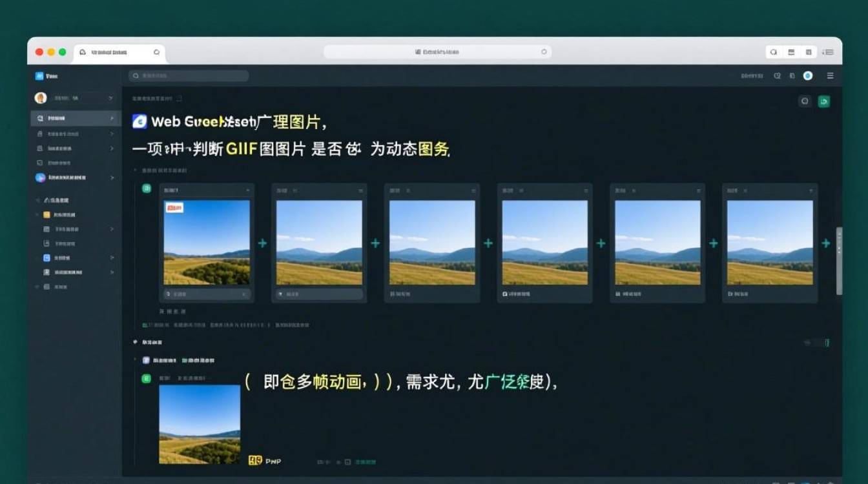868x484 pixels.
Task: Open the dropdown arrow on the first image card
Action: [x=246, y=190]
